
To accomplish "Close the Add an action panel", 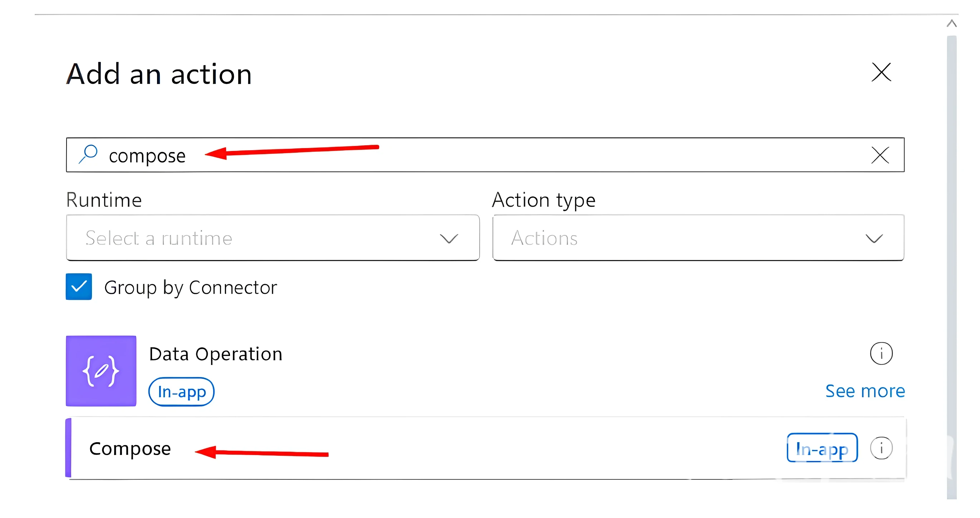I will (x=881, y=72).
